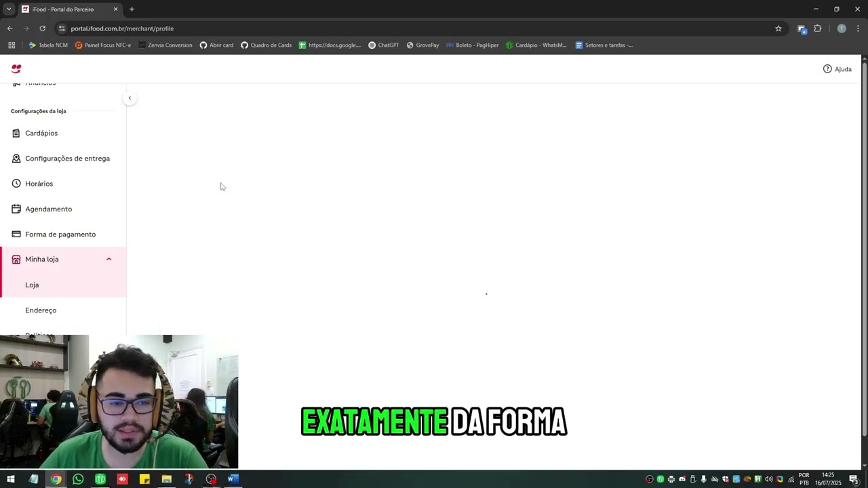Image resolution: width=868 pixels, height=488 pixels.
Task: Reload the current page
Action: tap(42, 28)
